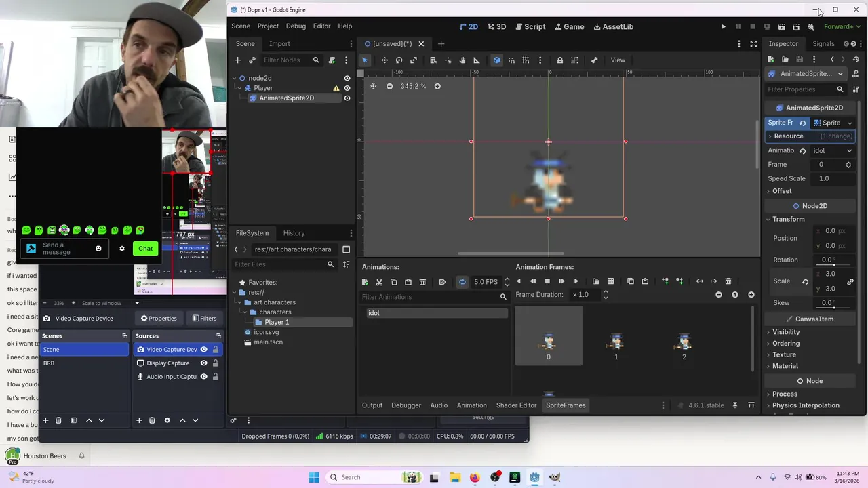The height and width of the screenshot is (488, 868).
Task: Select the Godot Select Mode arrow tool
Action: (x=364, y=60)
